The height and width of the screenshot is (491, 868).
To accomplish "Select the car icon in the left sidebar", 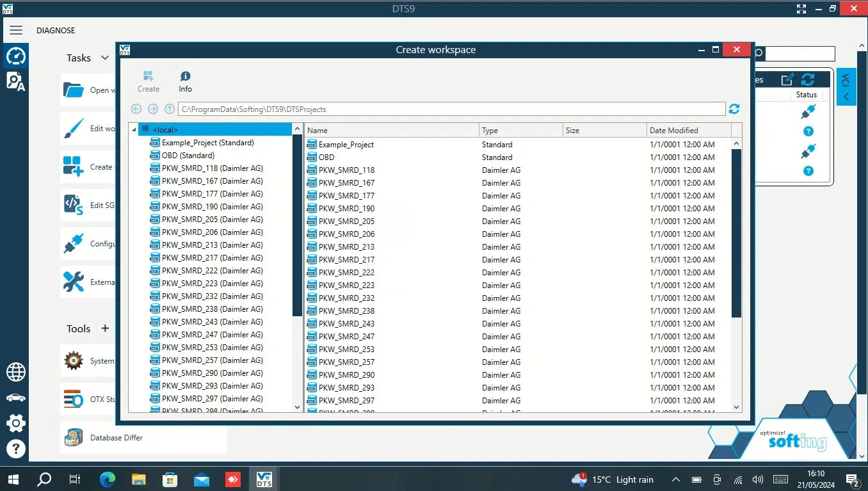I will (16, 398).
